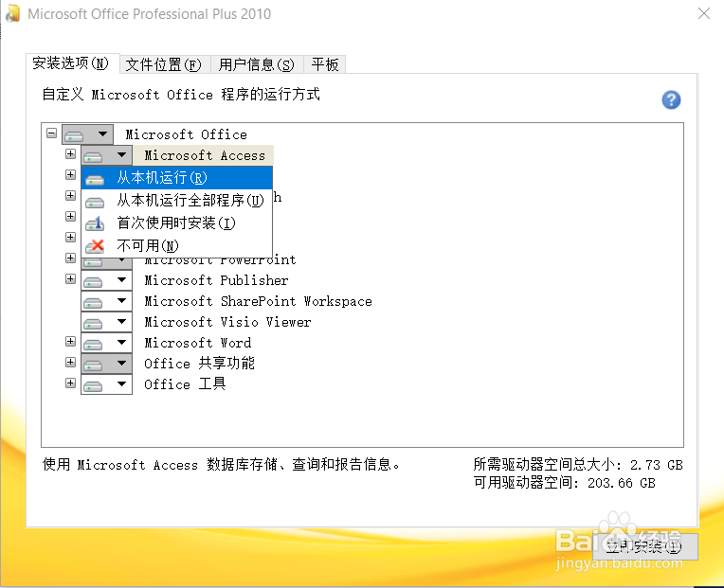The image size is (724, 588).
Task: Click the install-on-first-use drive icon
Action: coord(95,223)
